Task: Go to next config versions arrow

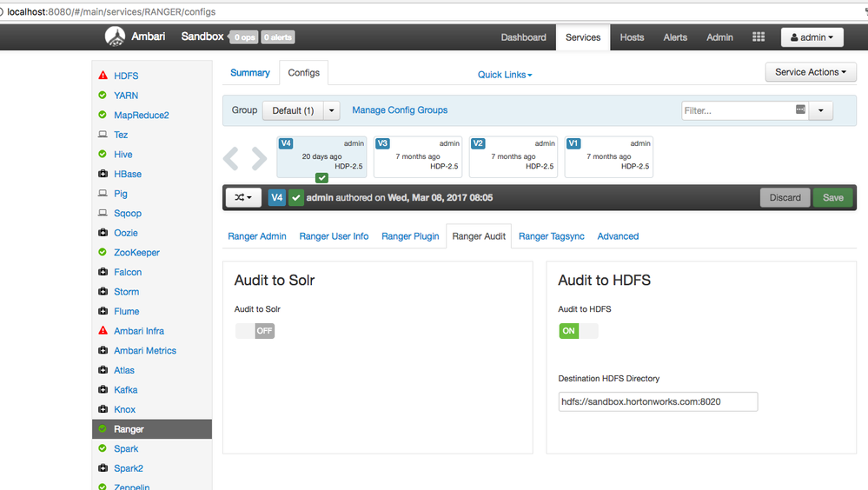Action: point(259,158)
